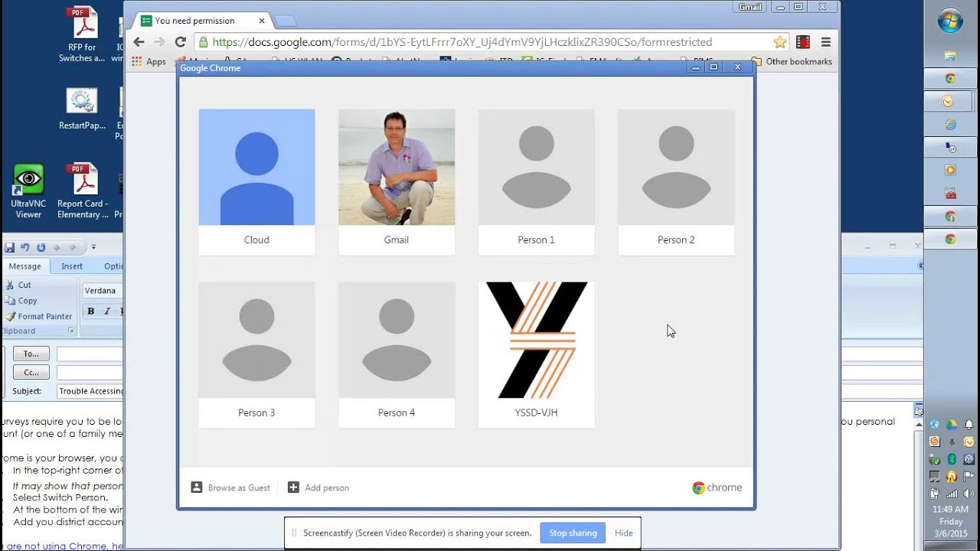The width and height of the screenshot is (980, 551).
Task: Click the Gmail profile switcher button
Action: (x=750, y=7)
